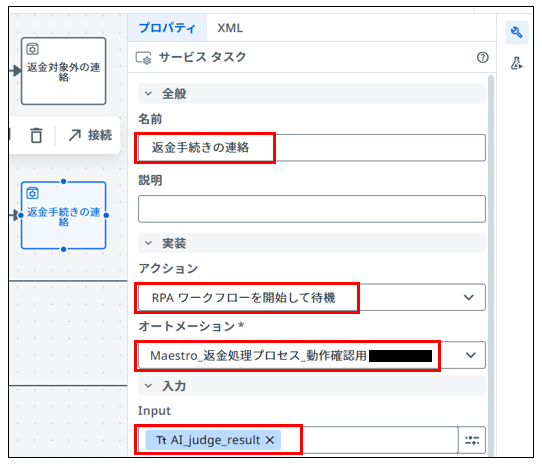
Task: Click the properties panel vertical scrollbar
Action: coord(491,263)
